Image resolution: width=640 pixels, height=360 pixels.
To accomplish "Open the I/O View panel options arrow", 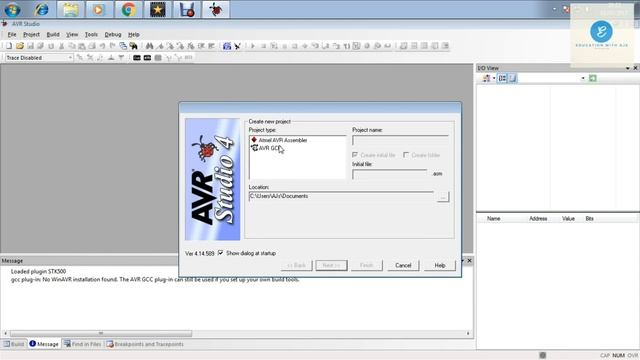I will 627,68.
